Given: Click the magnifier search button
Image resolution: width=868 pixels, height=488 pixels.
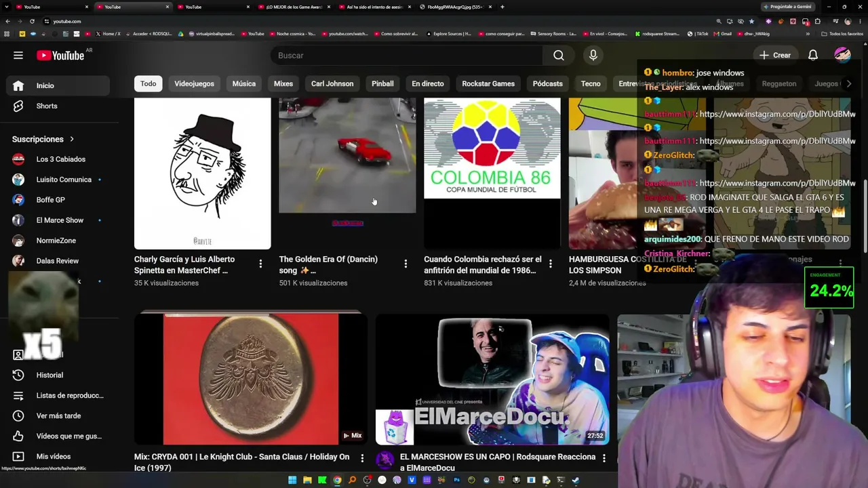Looking at the screenshot, I should point(559,56).
